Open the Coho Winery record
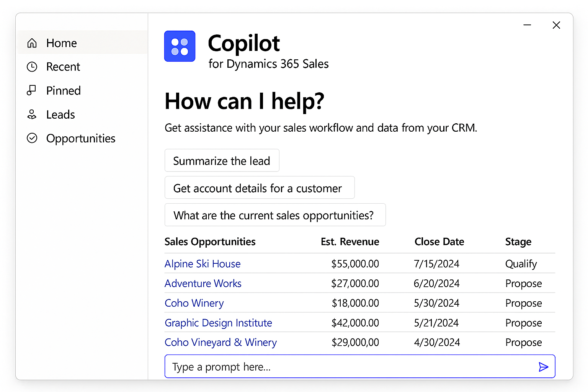588x392 pixels. click(194, 303)
